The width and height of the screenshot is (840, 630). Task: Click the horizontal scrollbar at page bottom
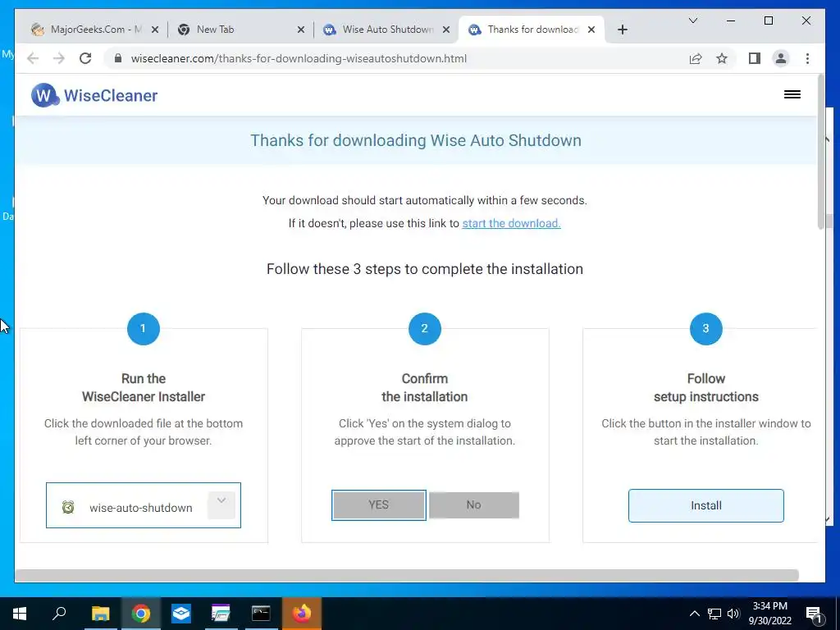pos(407,575)
